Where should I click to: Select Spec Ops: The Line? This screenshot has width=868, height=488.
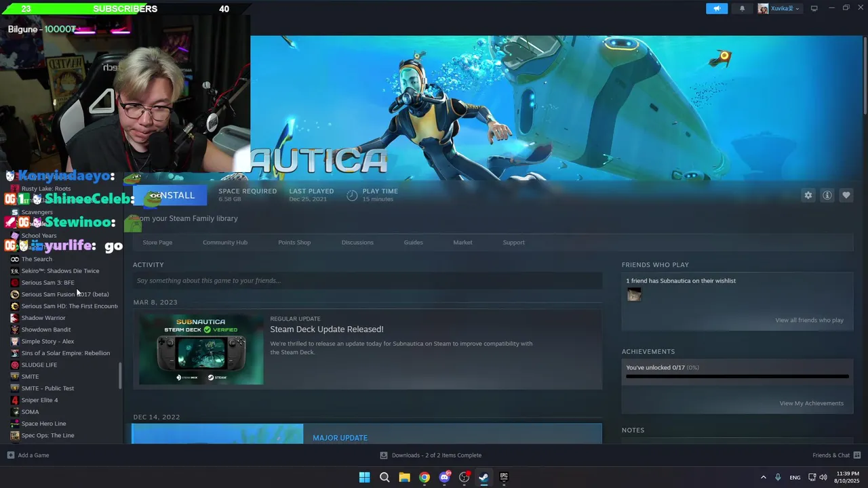coord(47,435)
